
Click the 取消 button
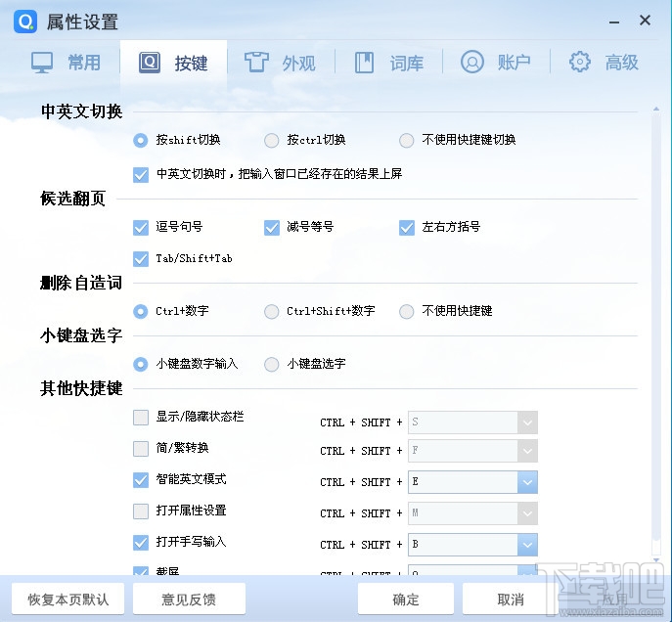[x=511, y=599]
